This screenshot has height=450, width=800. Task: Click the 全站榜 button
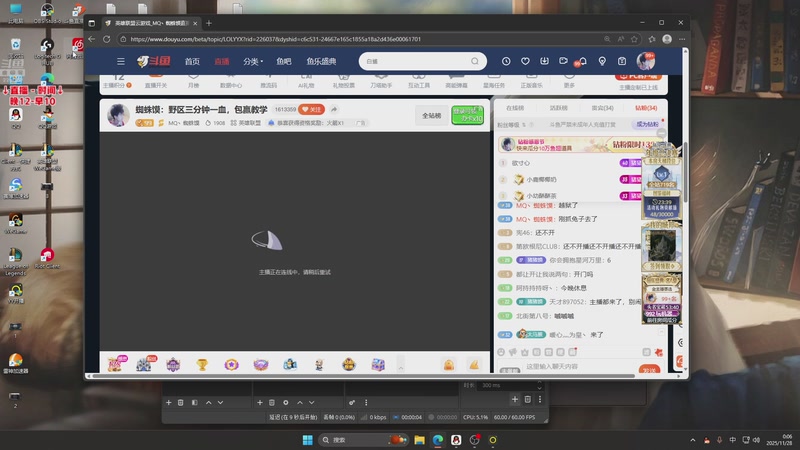(432, 115)
